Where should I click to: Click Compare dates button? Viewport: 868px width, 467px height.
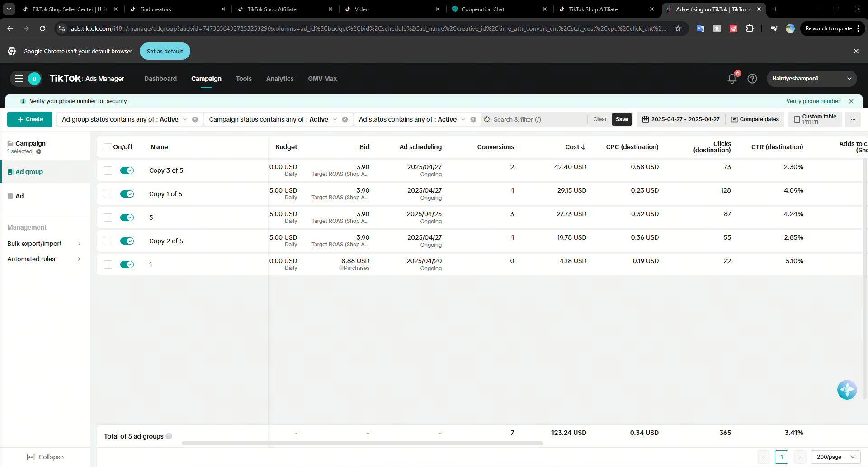coord(755,119)
